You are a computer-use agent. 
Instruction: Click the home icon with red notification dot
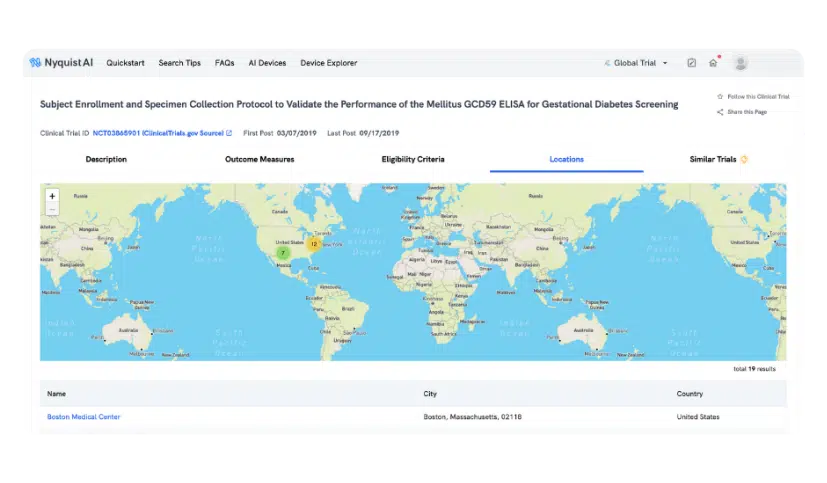click(713, 63)
